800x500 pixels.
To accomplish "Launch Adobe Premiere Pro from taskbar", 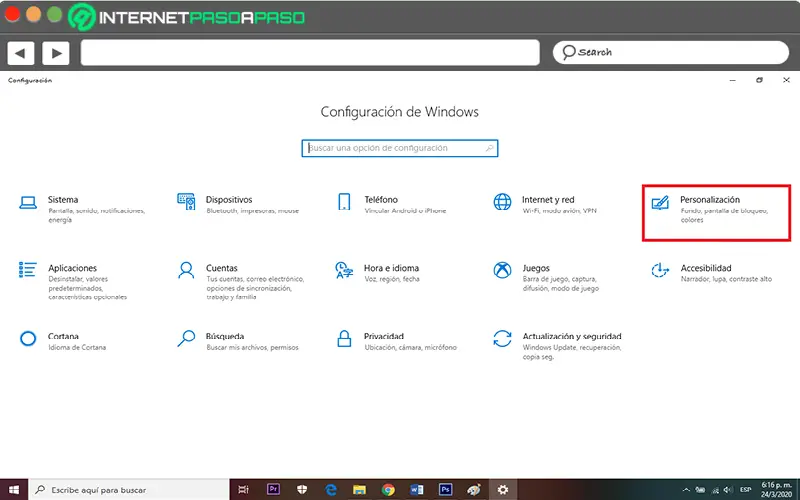I will [273, 490].
